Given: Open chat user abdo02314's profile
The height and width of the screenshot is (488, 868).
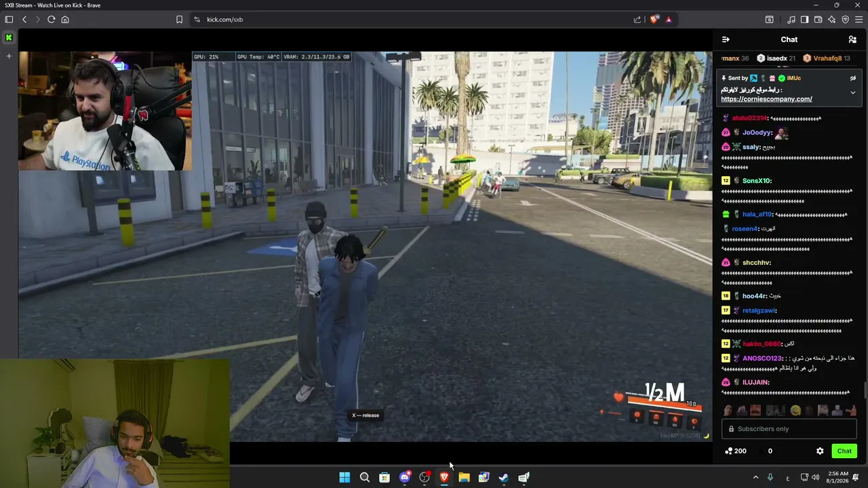Looking at the screenshot, I should pos(749,119).
